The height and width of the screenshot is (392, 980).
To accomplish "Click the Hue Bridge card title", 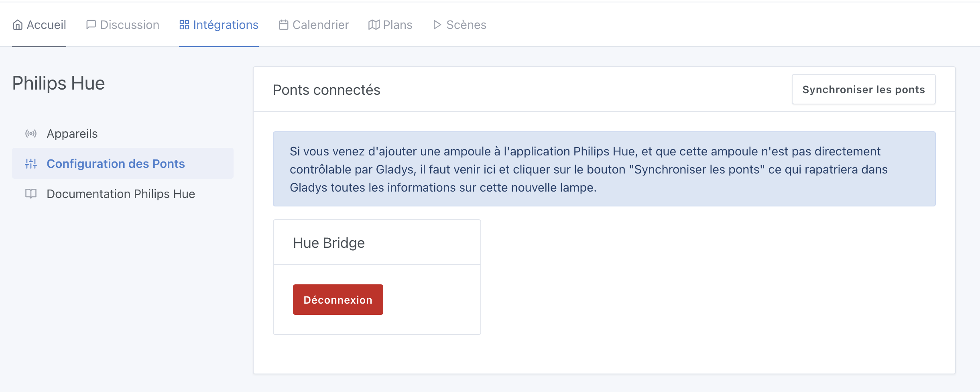I will pos(328,242).
